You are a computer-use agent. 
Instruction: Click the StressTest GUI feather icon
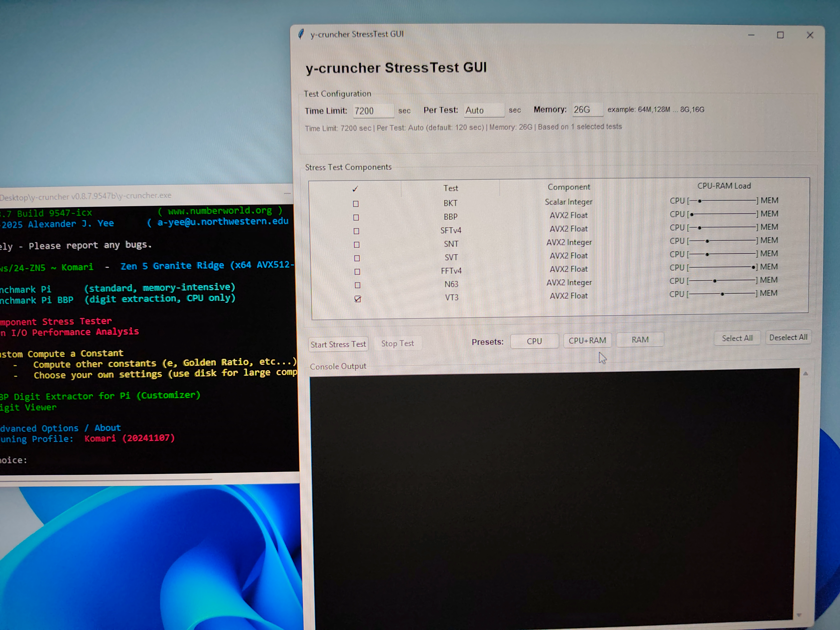[301, 34]
